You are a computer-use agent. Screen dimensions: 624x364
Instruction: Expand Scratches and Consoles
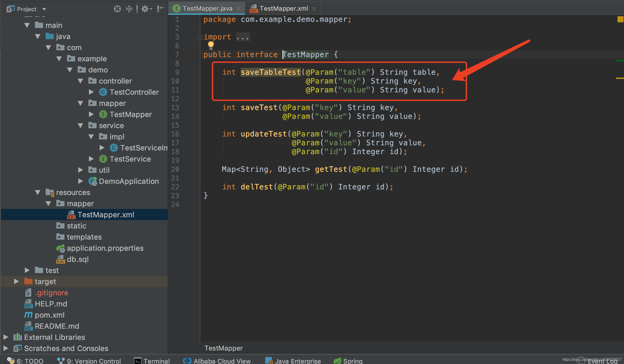[6, 348]
